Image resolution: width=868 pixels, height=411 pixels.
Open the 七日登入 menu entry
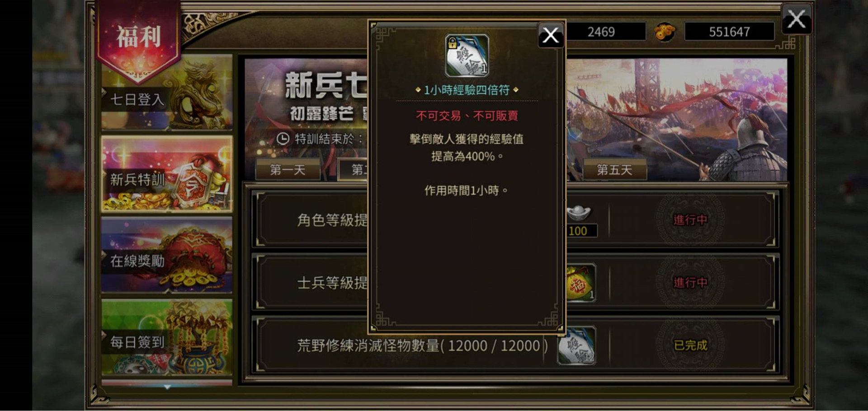coord(167,93)
